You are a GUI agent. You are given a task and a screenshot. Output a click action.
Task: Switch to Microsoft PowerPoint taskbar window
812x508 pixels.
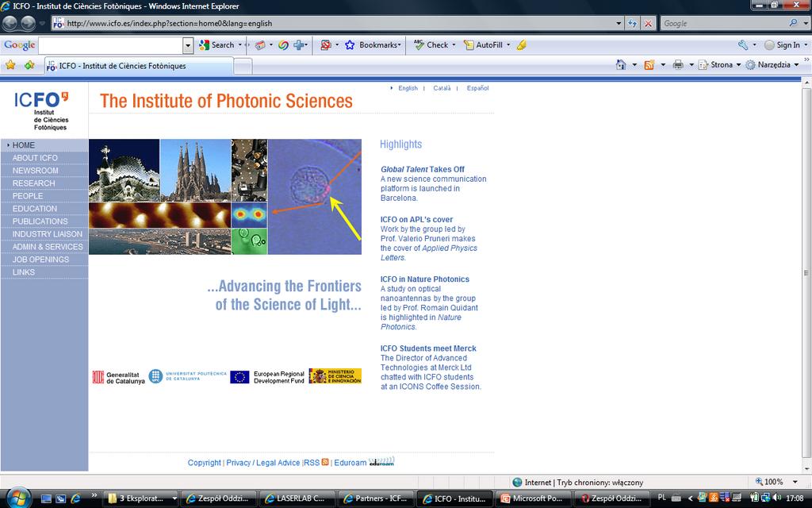533,498
